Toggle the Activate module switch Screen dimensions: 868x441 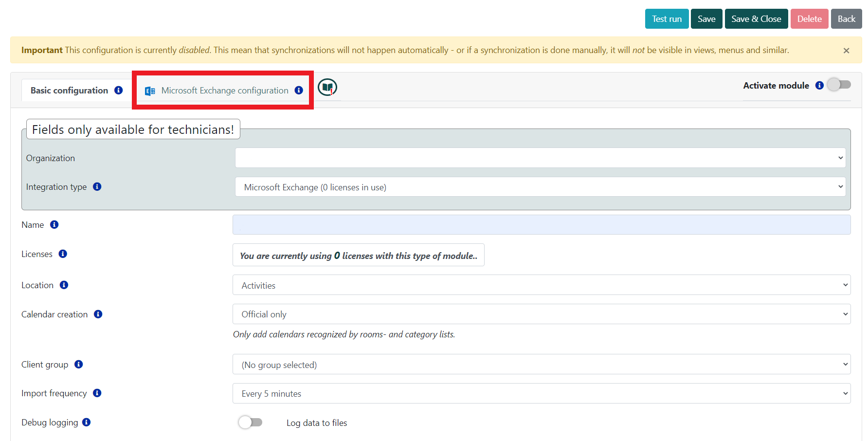click(x=839, y=85)
